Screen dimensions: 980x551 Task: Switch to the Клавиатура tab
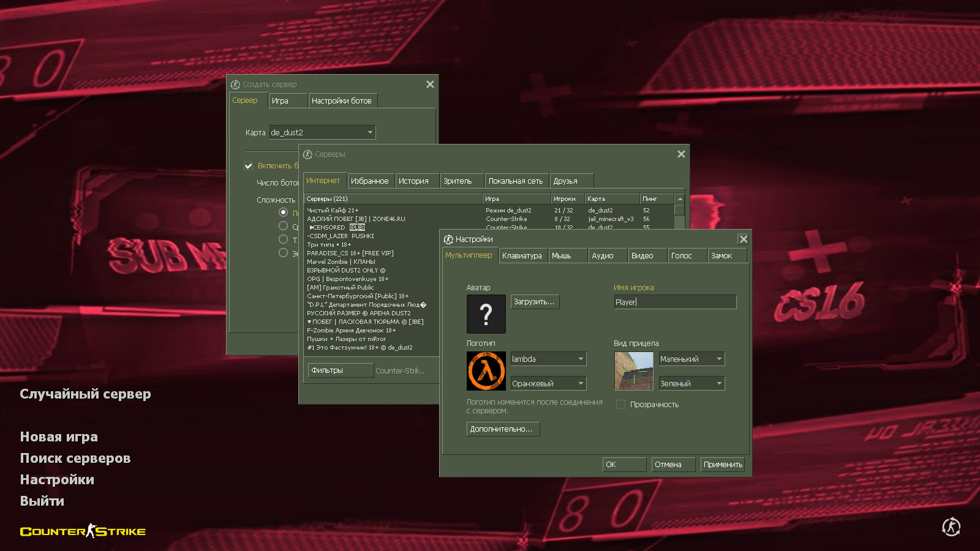point(522,256)
